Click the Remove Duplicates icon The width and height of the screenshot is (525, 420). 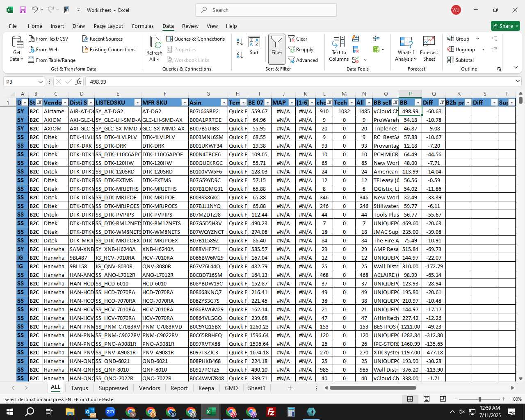(356, 49)
